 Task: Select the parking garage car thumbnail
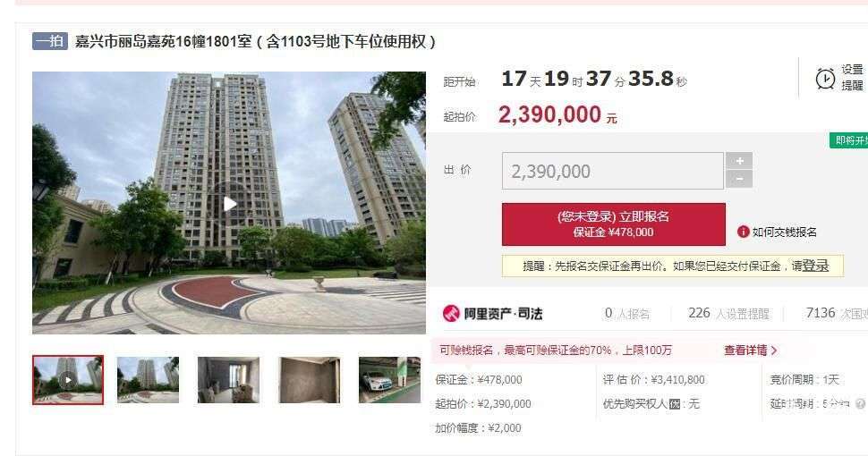click(x=390, y=380)
